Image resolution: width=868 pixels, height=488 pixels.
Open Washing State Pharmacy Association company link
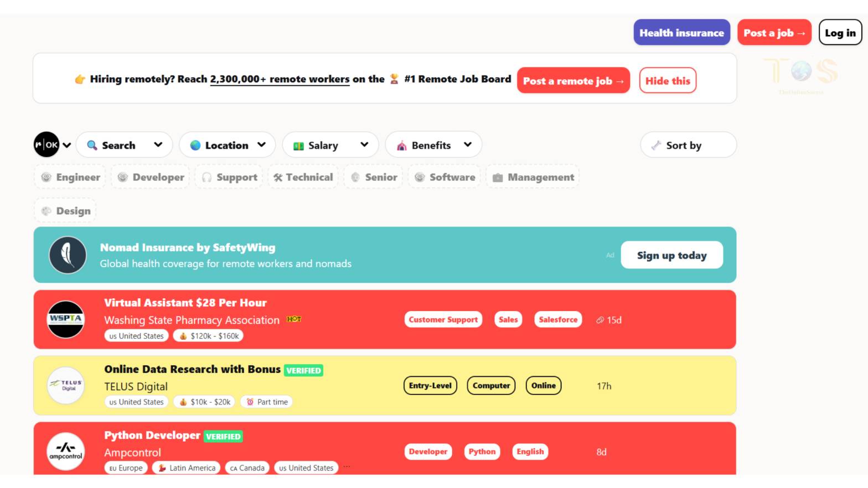tap(192, 320)
